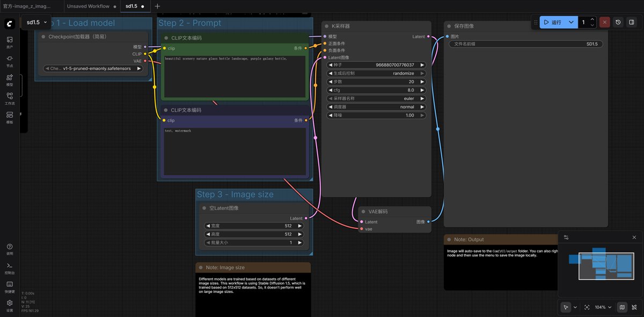Switch to the Unsaved Workflow tab
644x317 pixels.
click(x=88, y=6)
